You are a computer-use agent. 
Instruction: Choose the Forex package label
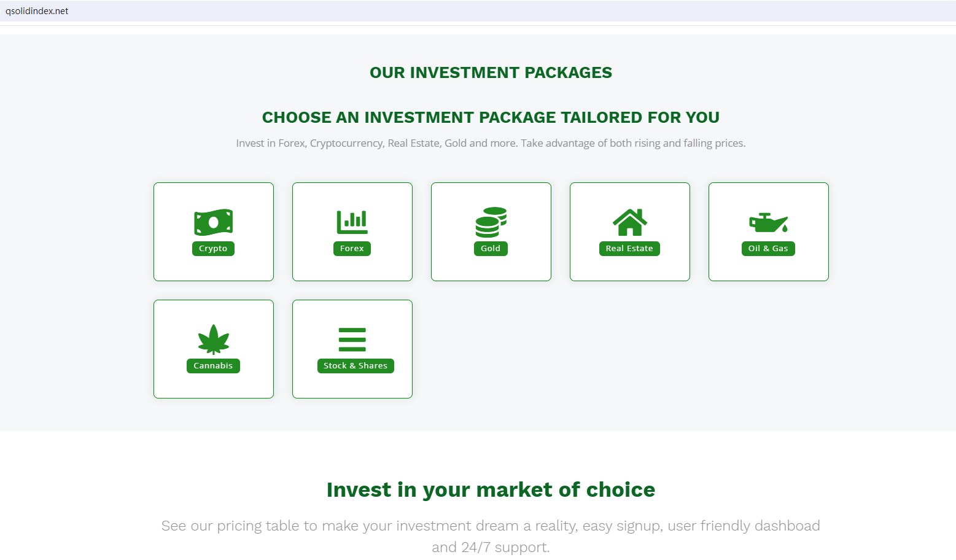point(352,249)
